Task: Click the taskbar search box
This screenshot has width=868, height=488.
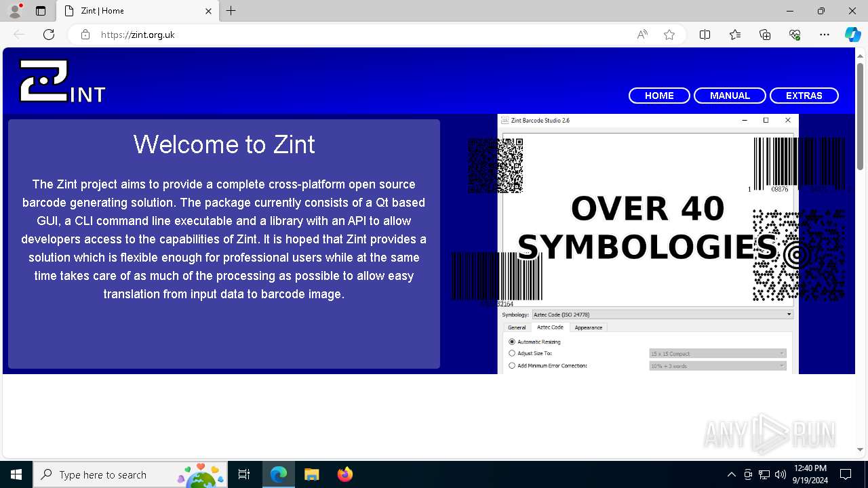Action: 130,474
